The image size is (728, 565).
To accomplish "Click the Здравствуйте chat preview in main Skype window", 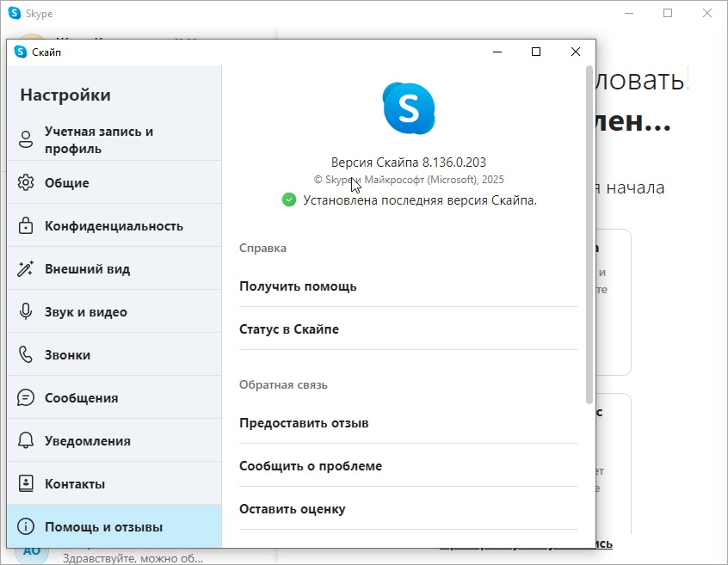I will tap(133, 558).
